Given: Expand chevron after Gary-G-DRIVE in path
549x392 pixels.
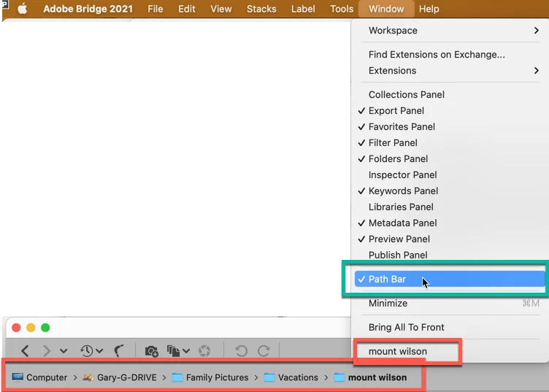Looking at the screenshot, I should point(164,377).
